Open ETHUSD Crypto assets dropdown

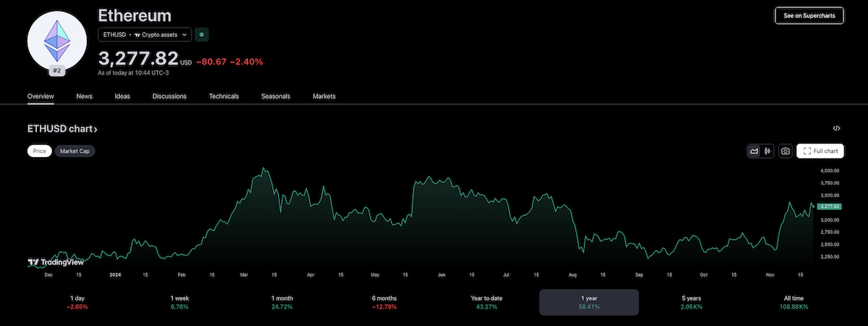[x=145, y=35]
